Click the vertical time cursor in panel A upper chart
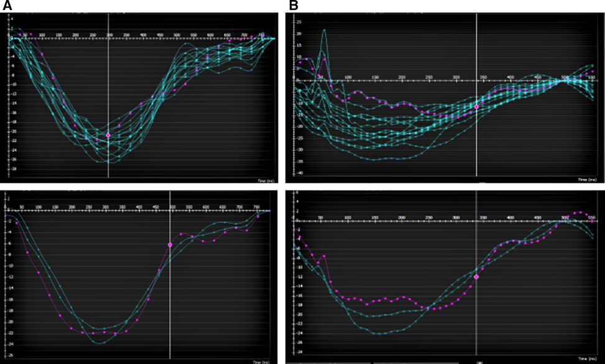Viewport: 605px width, 364px height. click(x=108, y=95)
